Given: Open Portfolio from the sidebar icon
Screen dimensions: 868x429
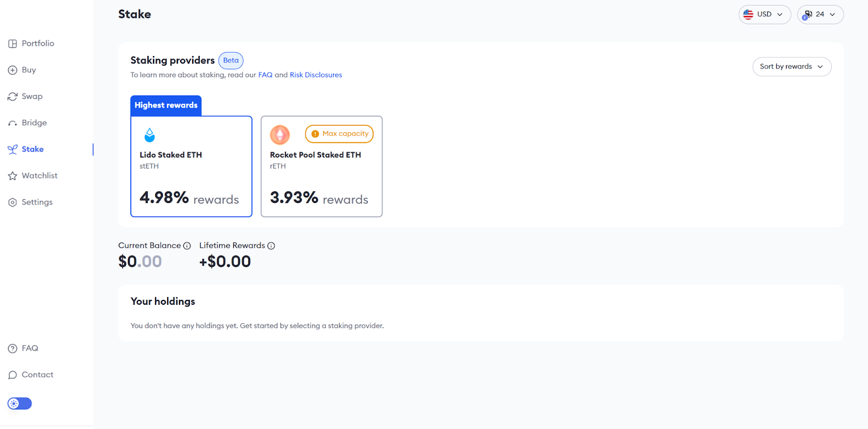Looking at the screenshot, I should (x=12, y=43).
